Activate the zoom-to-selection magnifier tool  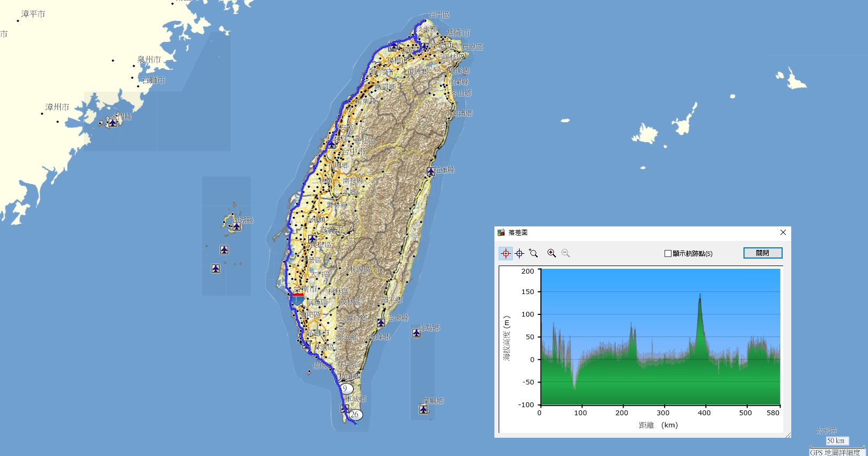click(534, 253)
